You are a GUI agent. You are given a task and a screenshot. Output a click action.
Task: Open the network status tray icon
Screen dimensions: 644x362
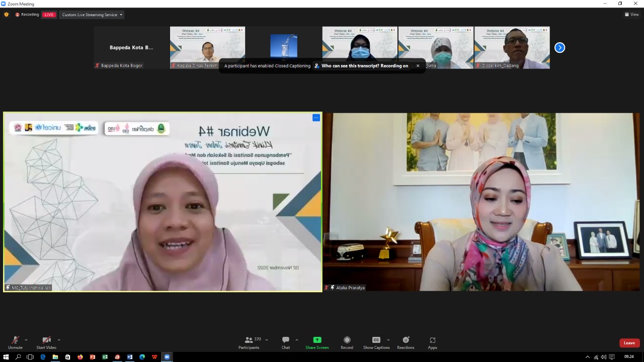pos(596,357)
